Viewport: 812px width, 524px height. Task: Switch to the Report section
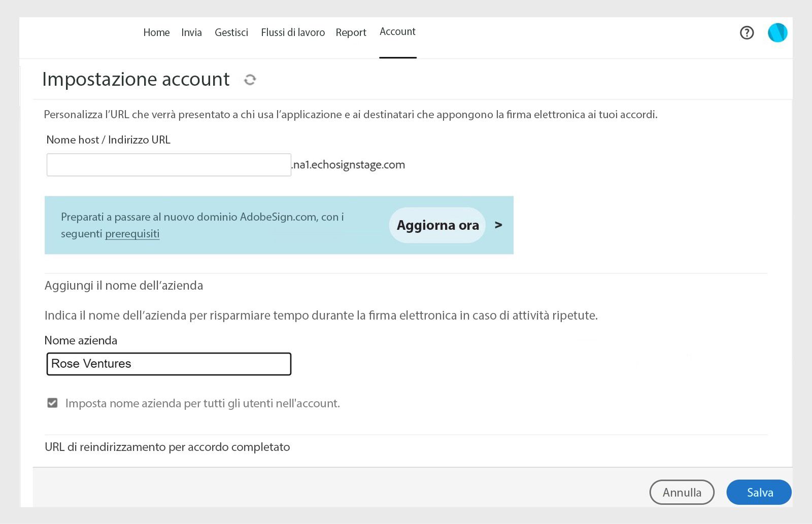(351, 32)
